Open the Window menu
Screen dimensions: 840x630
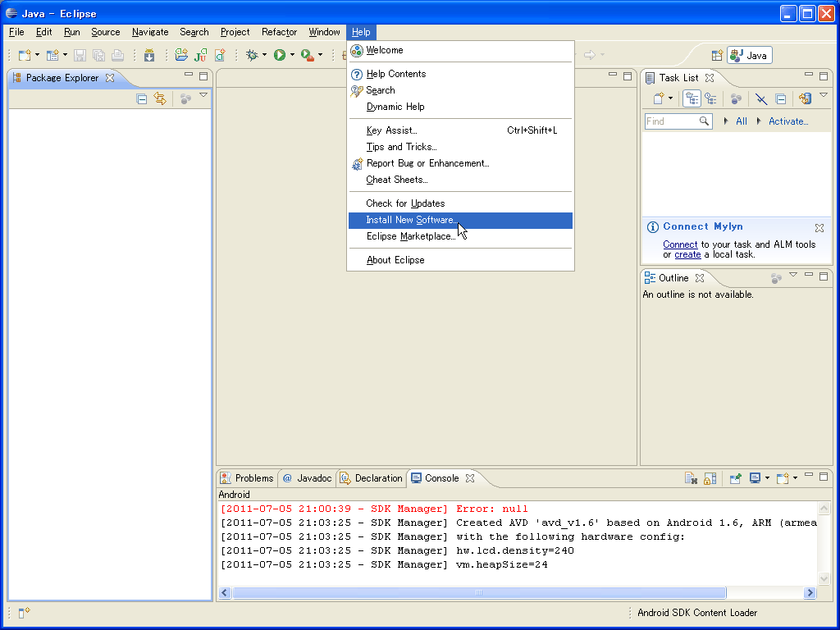tap(324, 32)
